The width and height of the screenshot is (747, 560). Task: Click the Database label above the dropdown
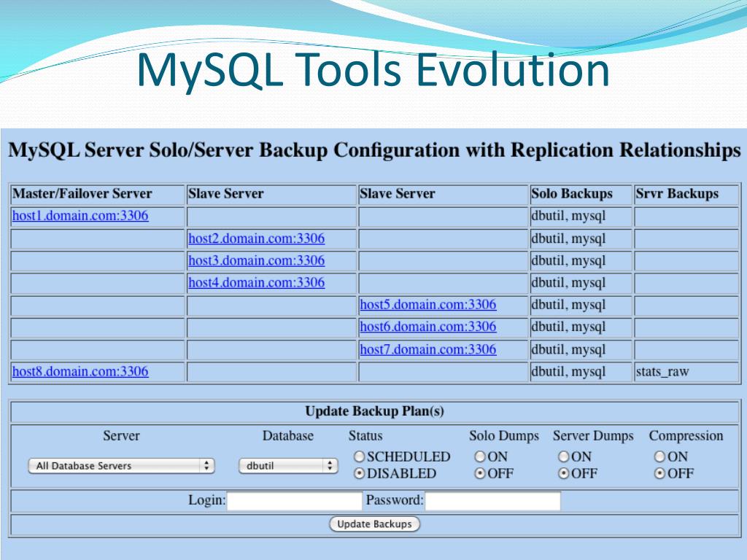pyautogui.click(x=287, y=436)
